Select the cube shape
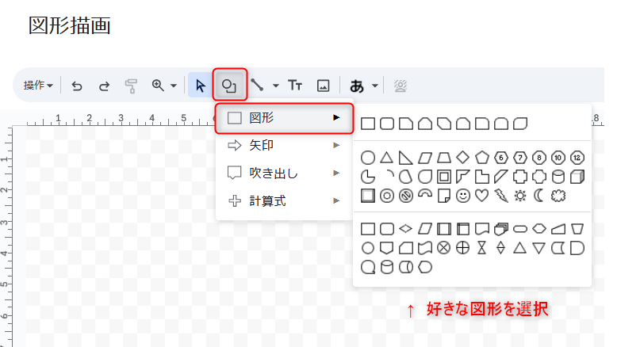Screen dimensions: 644x347 pos(577,177)
